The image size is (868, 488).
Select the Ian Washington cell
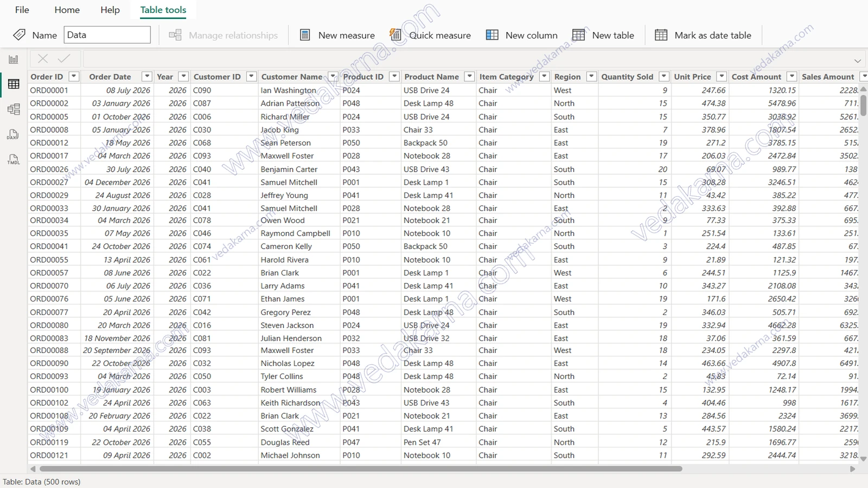299,91
